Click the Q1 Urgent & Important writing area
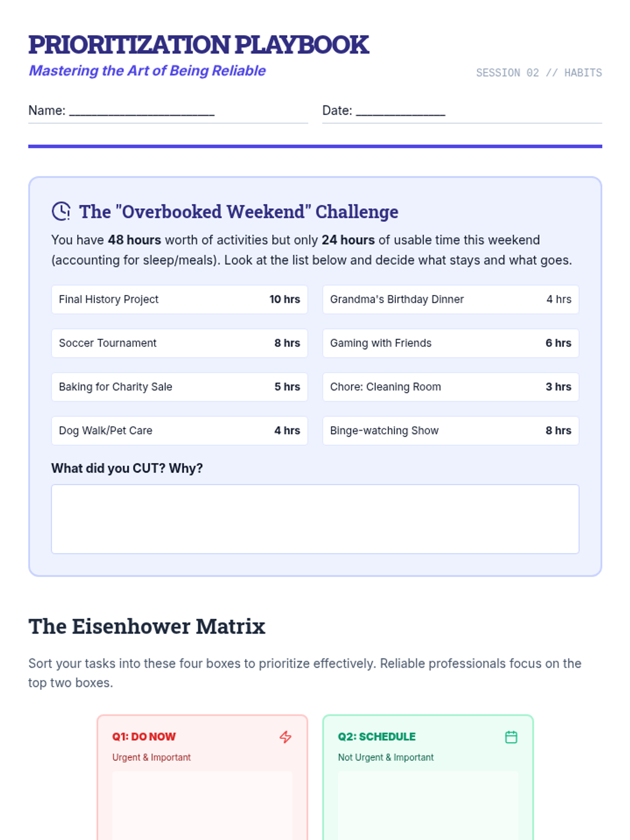The width and height of the screenshot is (630, 840). [202, 805]
